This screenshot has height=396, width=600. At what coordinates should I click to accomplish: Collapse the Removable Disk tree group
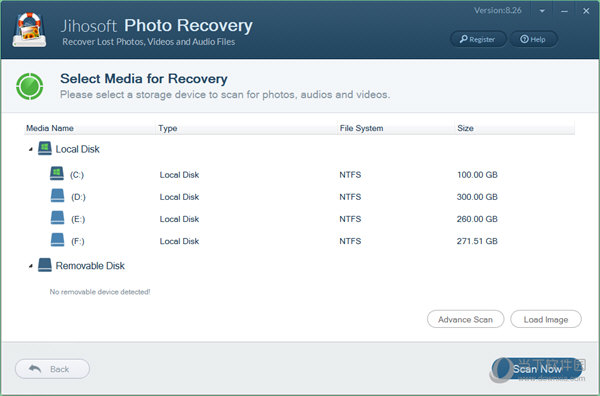(x=31, y=266)
